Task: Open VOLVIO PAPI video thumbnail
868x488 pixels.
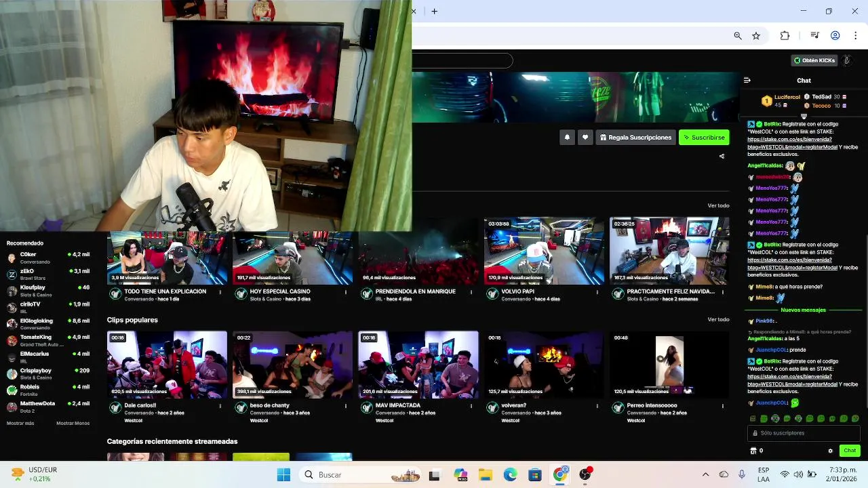Action: tap(544, 251)
